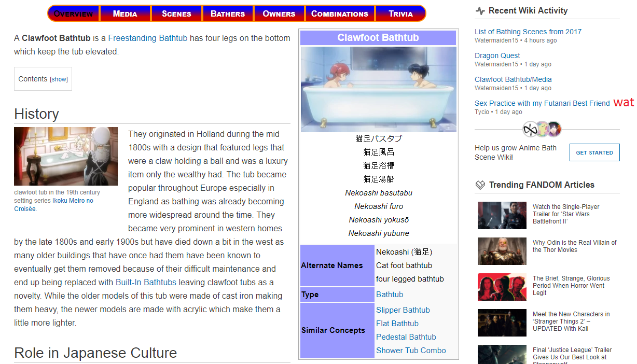Open the Overview tab

click(74, 13)
